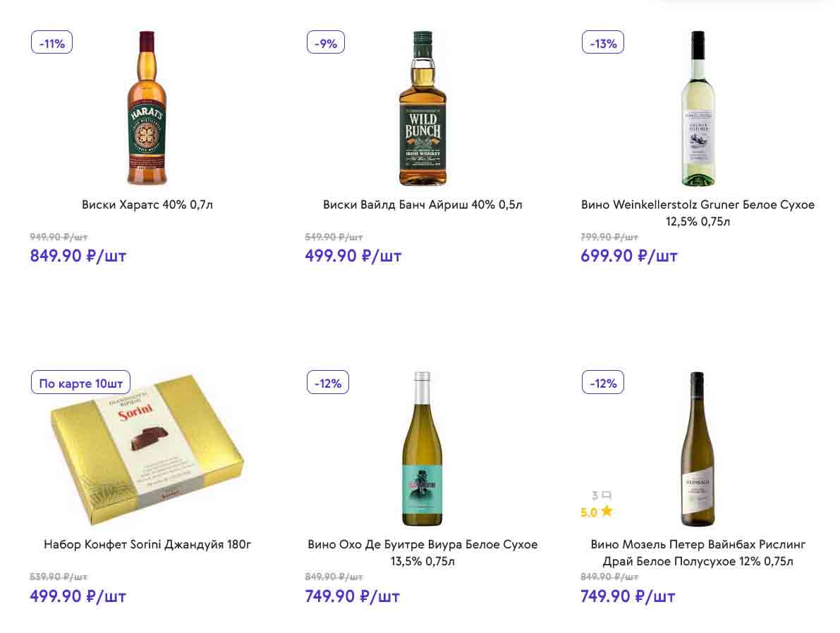Open "Виски Харатс 40% 0,7л" product title
This screenshot has height=633, width=840.
pos(147,205)
